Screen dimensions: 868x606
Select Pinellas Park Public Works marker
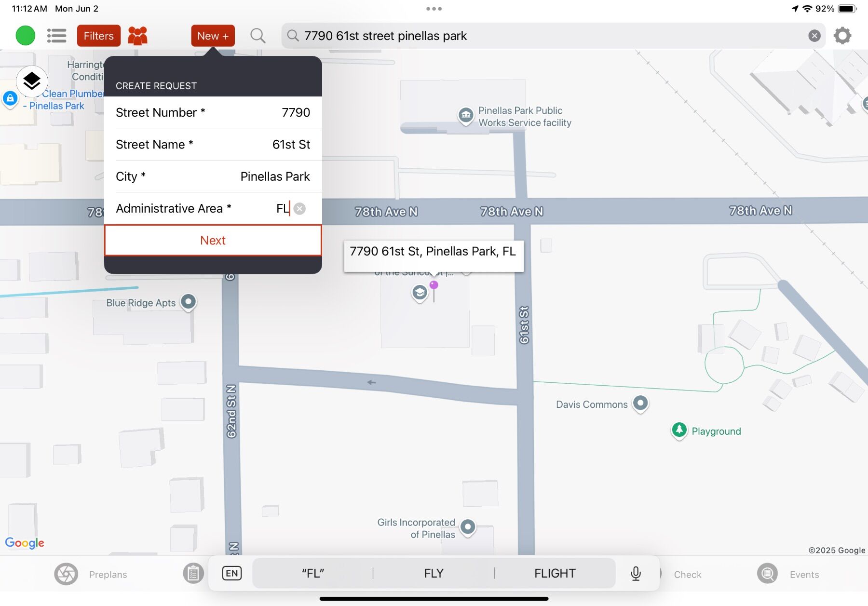pyautogui.click(x=465, y=116)
